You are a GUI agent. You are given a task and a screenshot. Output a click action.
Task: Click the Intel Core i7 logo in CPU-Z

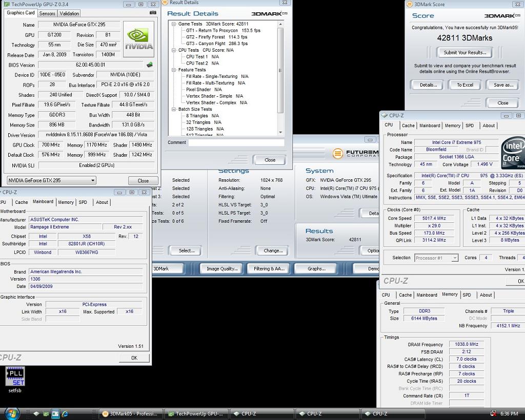(513, 153)
